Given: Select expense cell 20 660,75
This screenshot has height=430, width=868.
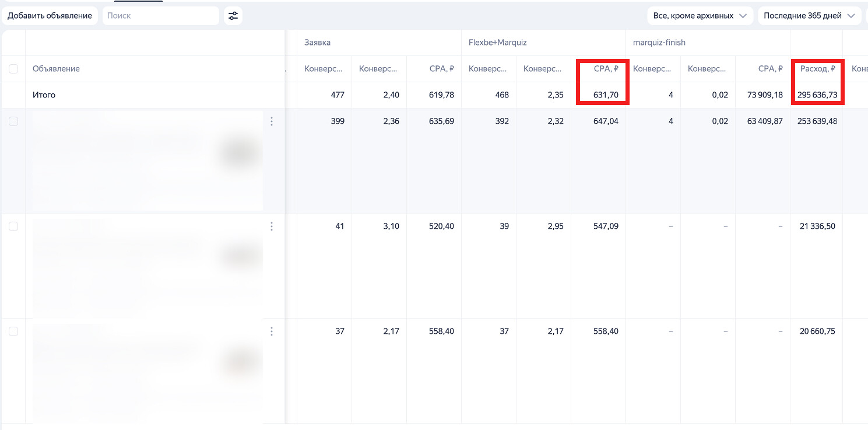Looking at the screenshot, I should click(817, 331).
